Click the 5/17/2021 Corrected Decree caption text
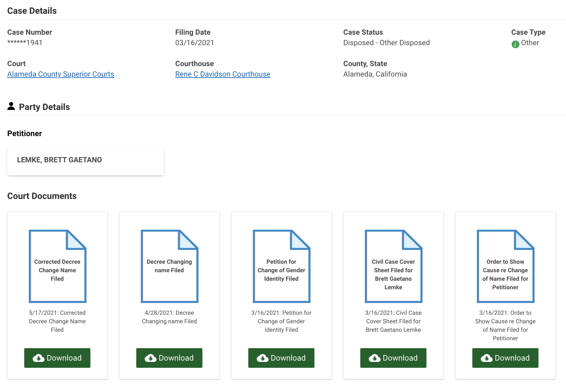The height and width of the screenshot is (392, 566). tap(57, 321)
